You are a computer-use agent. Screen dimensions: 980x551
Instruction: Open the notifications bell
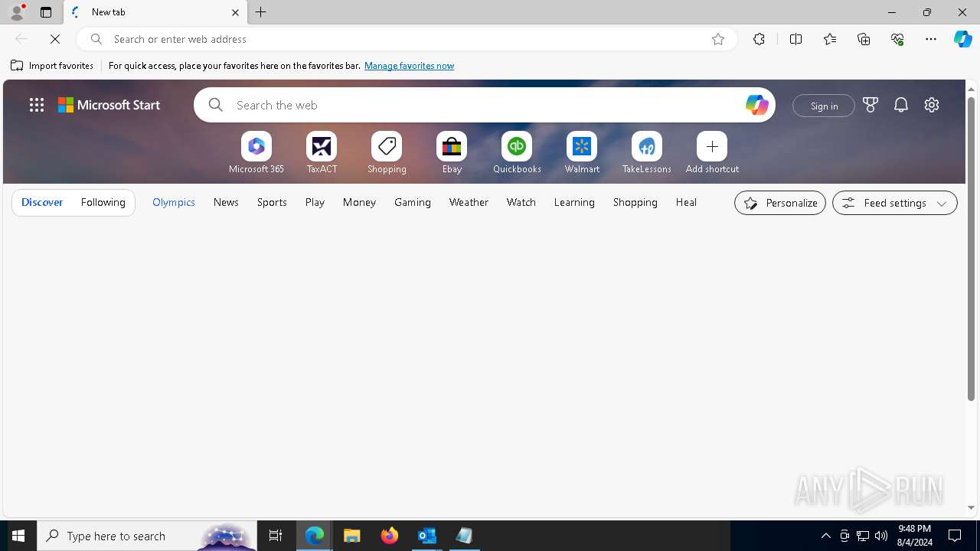[x=901, y=105]
